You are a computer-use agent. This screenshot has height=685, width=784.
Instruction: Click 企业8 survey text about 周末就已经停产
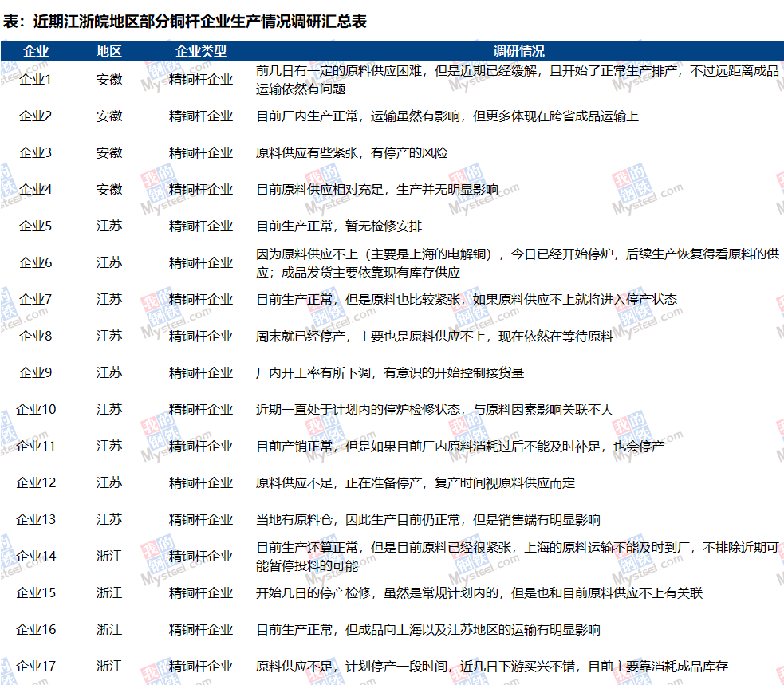(435, 337)
